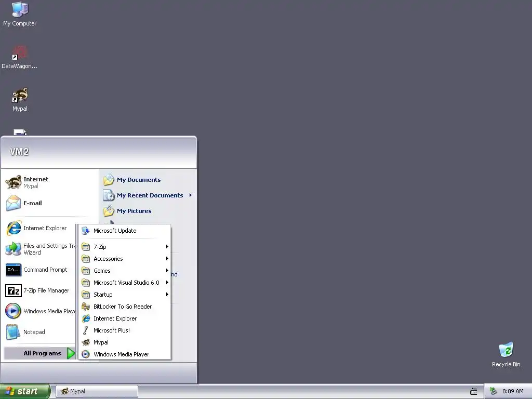Click Microsoft Plus! text entry
532x399 pixels.
point(112,330)
